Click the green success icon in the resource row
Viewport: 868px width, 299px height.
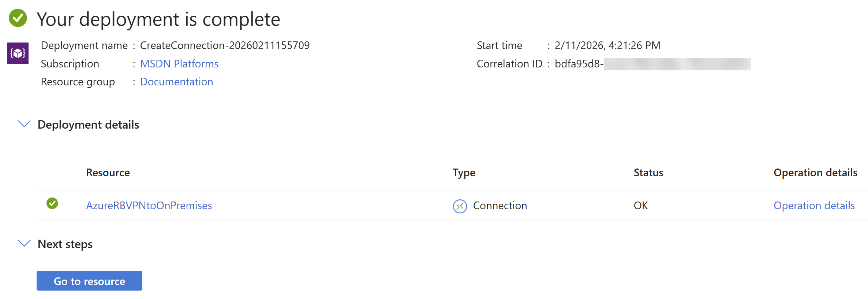[x=52, y=203]
